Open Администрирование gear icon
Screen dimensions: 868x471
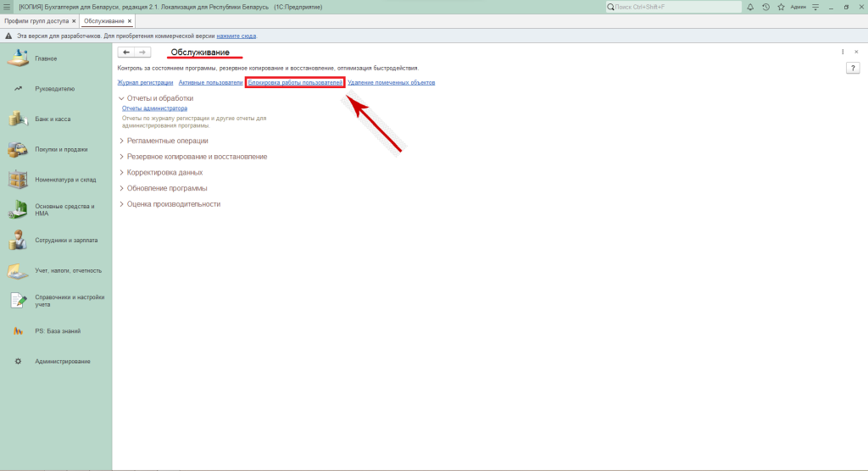tap(18, 362)
